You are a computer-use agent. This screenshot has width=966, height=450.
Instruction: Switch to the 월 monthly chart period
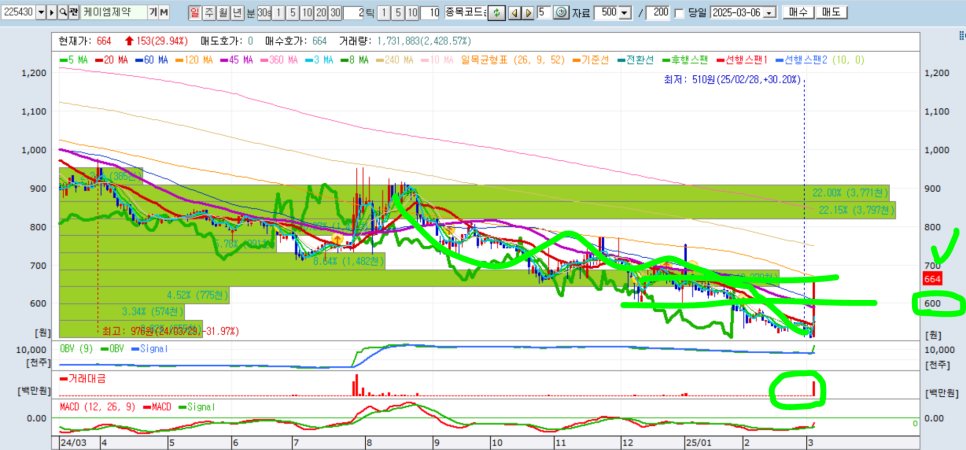tap(223, 12)
